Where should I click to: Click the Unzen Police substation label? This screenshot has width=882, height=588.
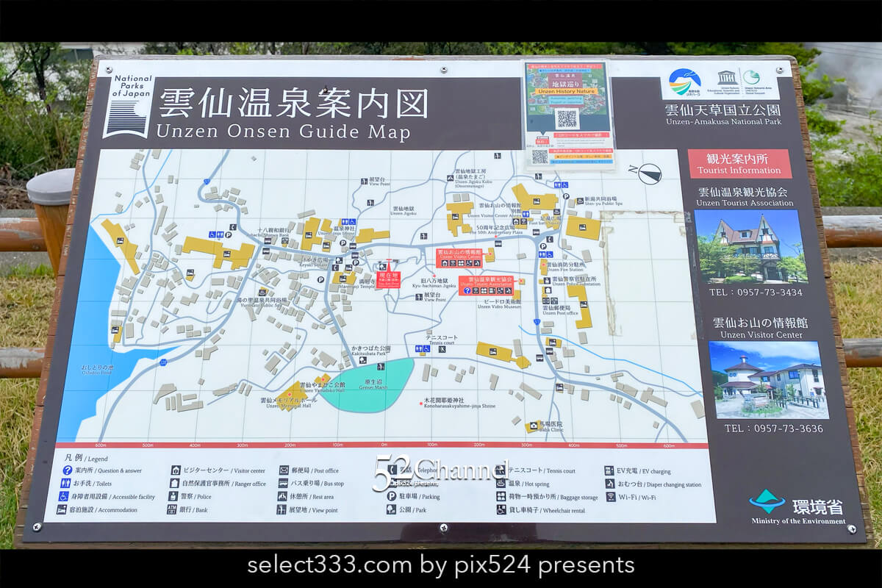pos(576,282)
